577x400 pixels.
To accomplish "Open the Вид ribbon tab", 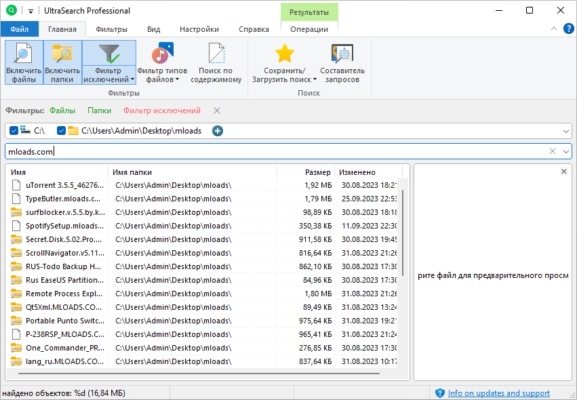I will [x=153, y=29].
